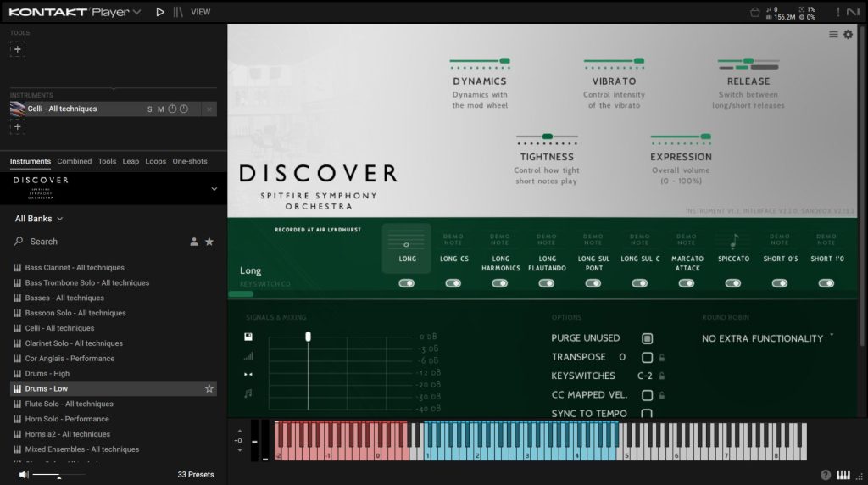Click the Native Instruments NI logo
This screenshot has width=868, height=485.
click(853, 12)
